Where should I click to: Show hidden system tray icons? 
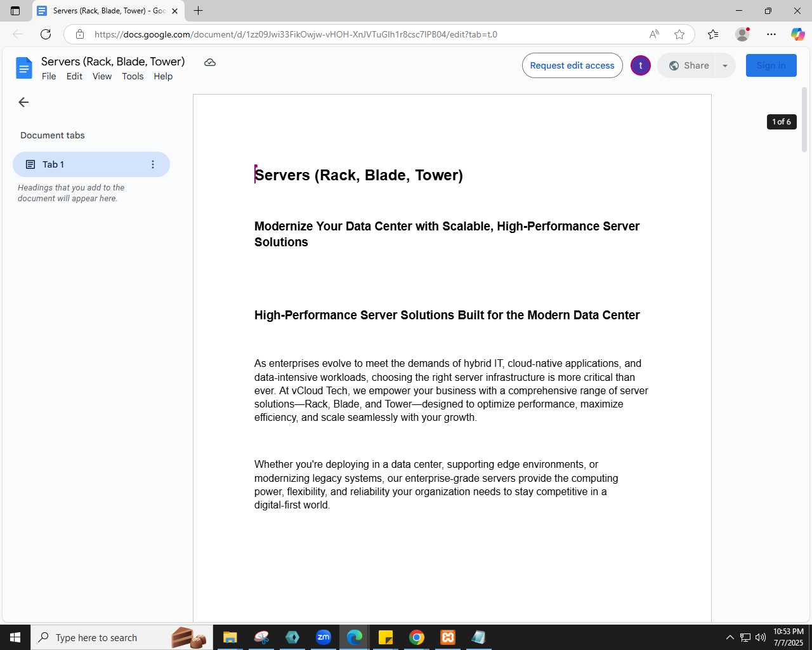(x=730, y=637)
